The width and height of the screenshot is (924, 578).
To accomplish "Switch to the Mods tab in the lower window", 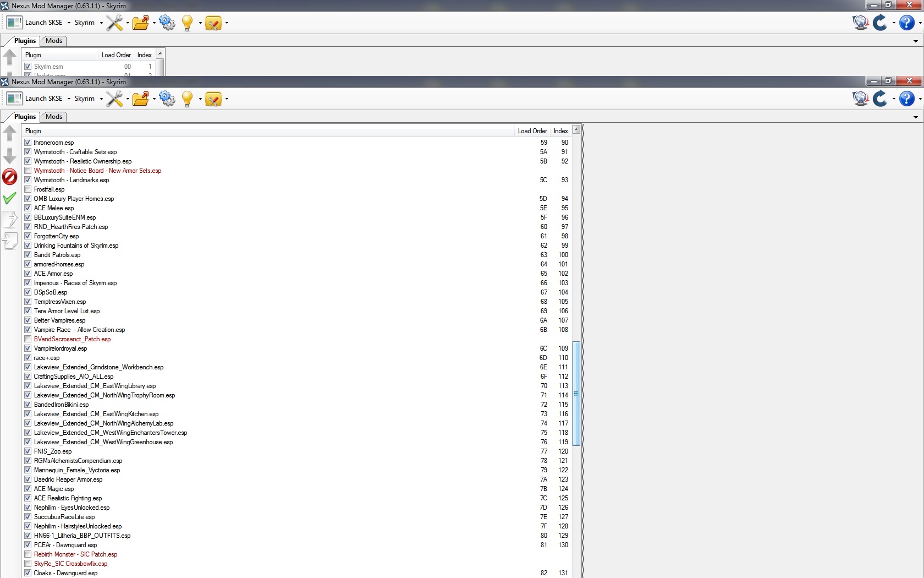I will coord(54,117).
